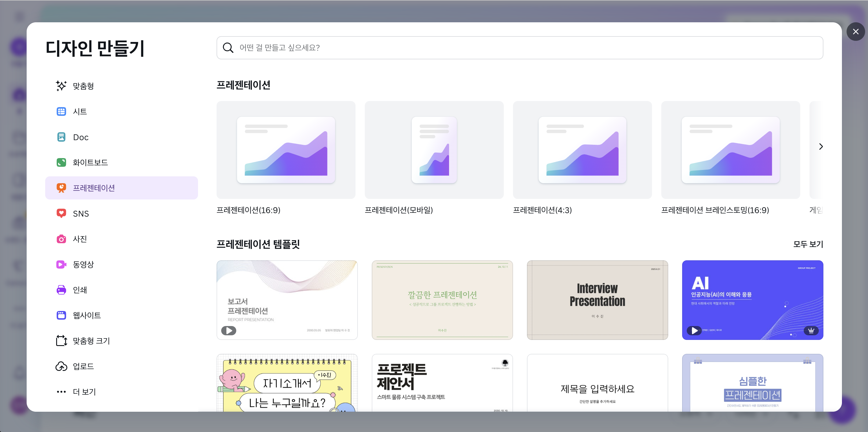Click 모두 보기 to view all templates
Image resolution: width=868 pixels, height=432 pixels.
pos(808,244)
